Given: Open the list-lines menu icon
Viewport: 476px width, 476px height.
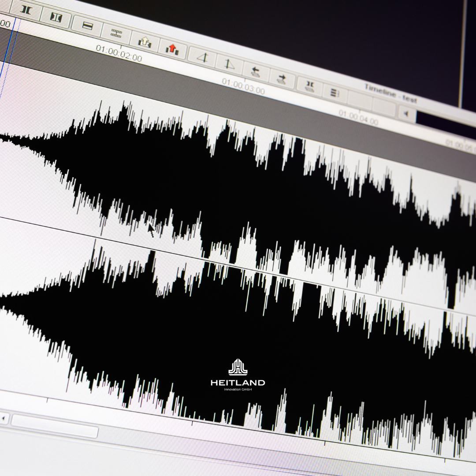Looking at the screenshot, I should coord(335,93).
